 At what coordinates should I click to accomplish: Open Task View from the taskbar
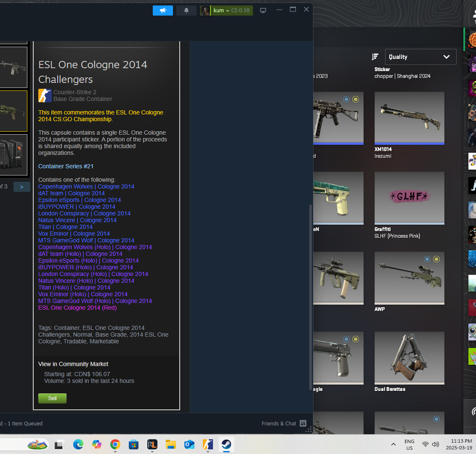(x=59, y=445)
